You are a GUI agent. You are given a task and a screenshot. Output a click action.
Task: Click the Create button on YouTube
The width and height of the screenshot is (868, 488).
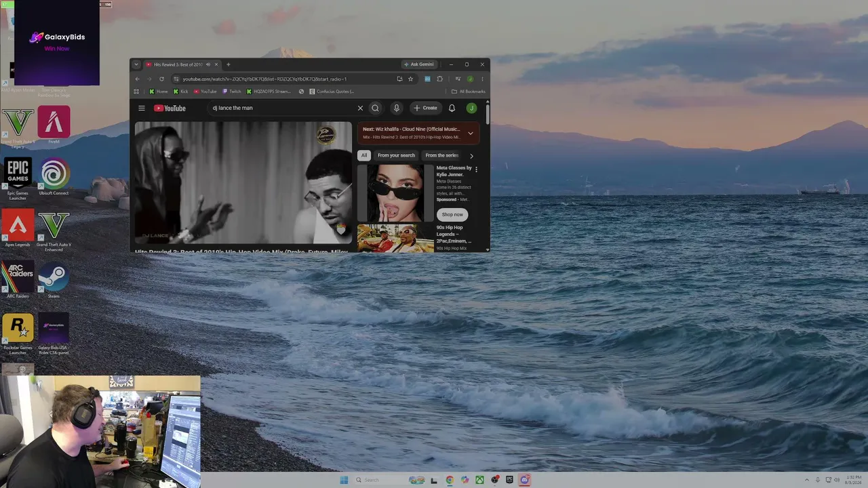(x=426, y=108)
